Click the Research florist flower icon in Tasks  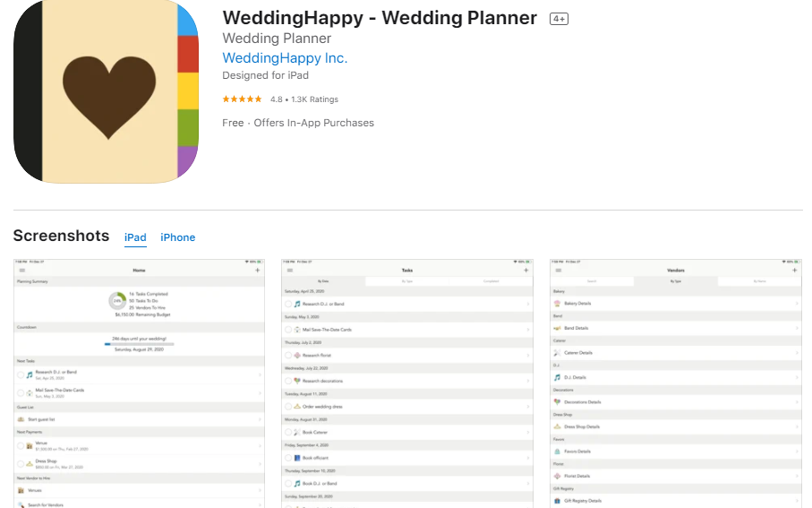pyautogui.click(x=297, y=355)
